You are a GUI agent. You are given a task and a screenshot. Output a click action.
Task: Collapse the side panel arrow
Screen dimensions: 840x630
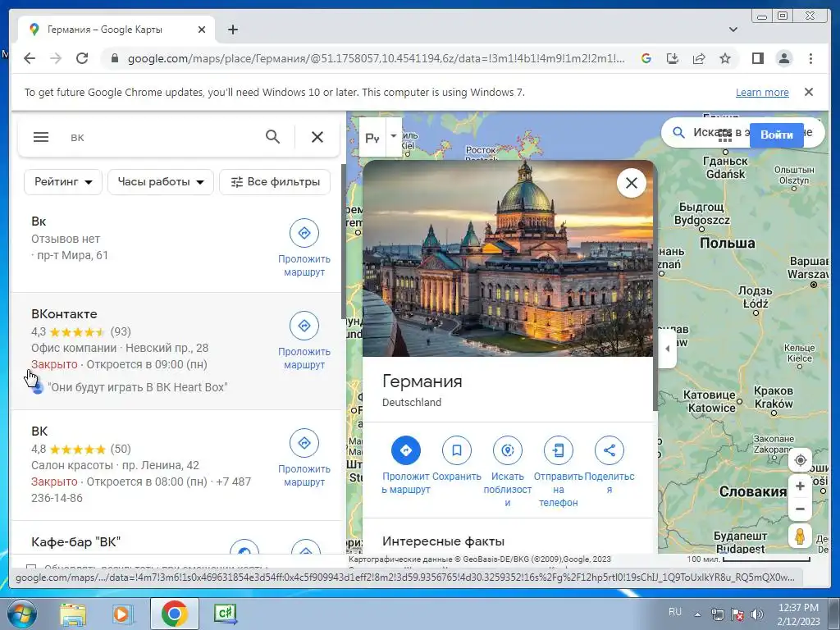coord(667,349)
